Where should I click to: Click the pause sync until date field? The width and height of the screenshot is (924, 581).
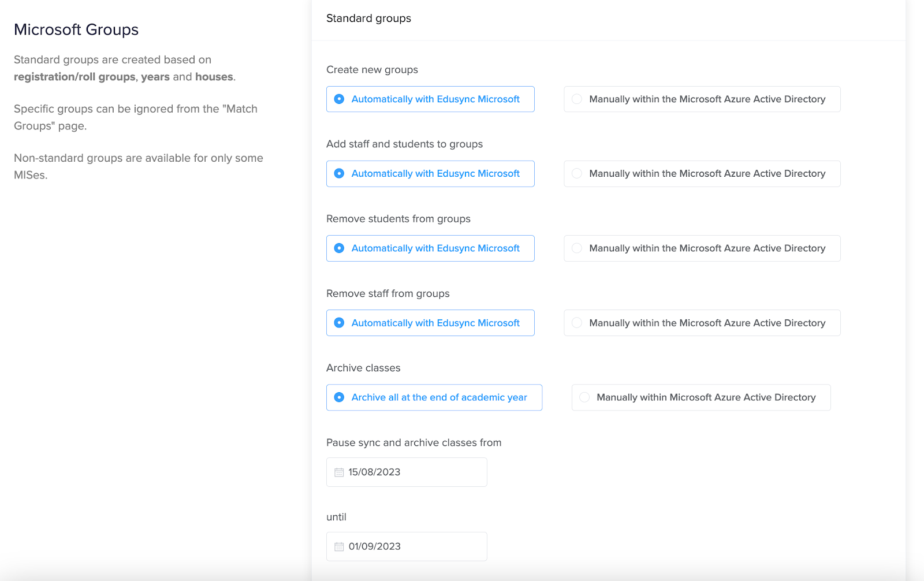click(406, 546)
